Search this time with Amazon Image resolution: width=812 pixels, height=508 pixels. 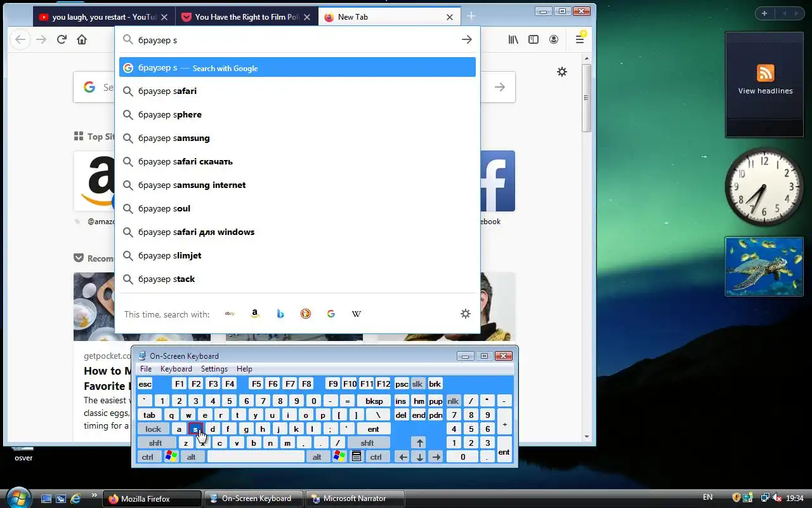click(x=255, y=314)
